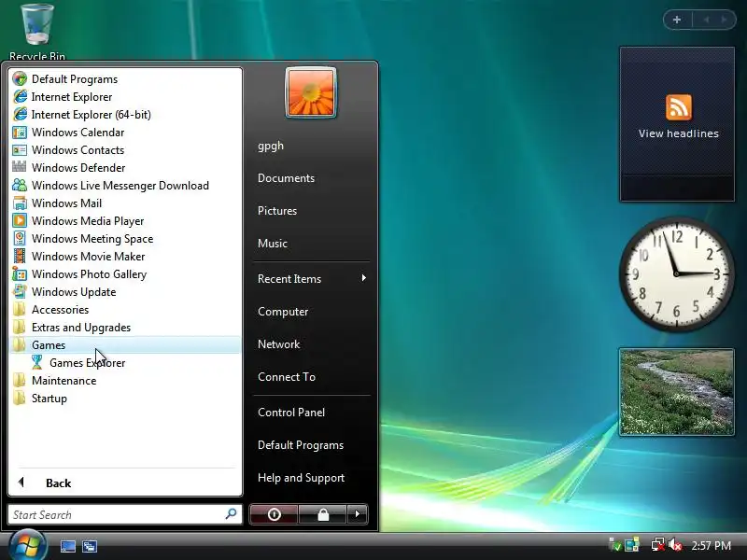747x560 pixels.
Task: Collapse the Games folder
Action: (125, 344)
